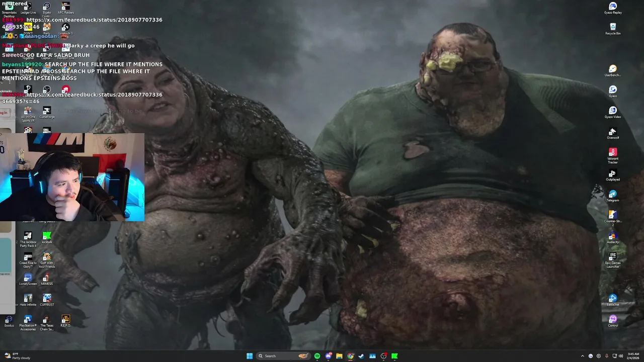Launch the UserBenchmark desktop shortcut
The width and height of the screenshot is (644, 362).
coord(613,71)
